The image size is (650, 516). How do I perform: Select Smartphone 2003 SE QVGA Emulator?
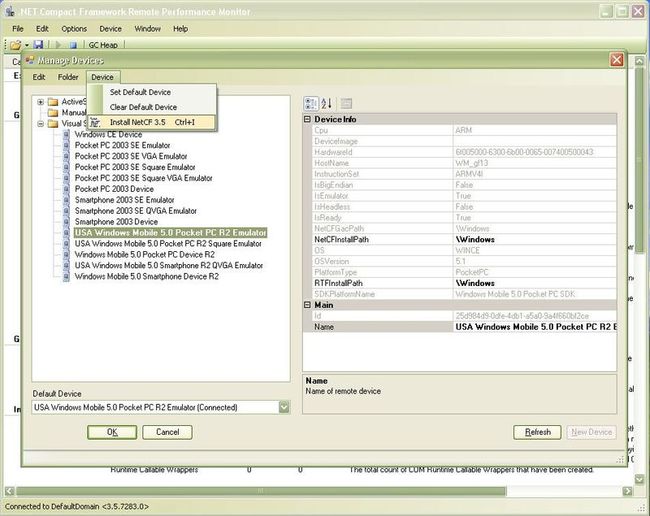136,211
